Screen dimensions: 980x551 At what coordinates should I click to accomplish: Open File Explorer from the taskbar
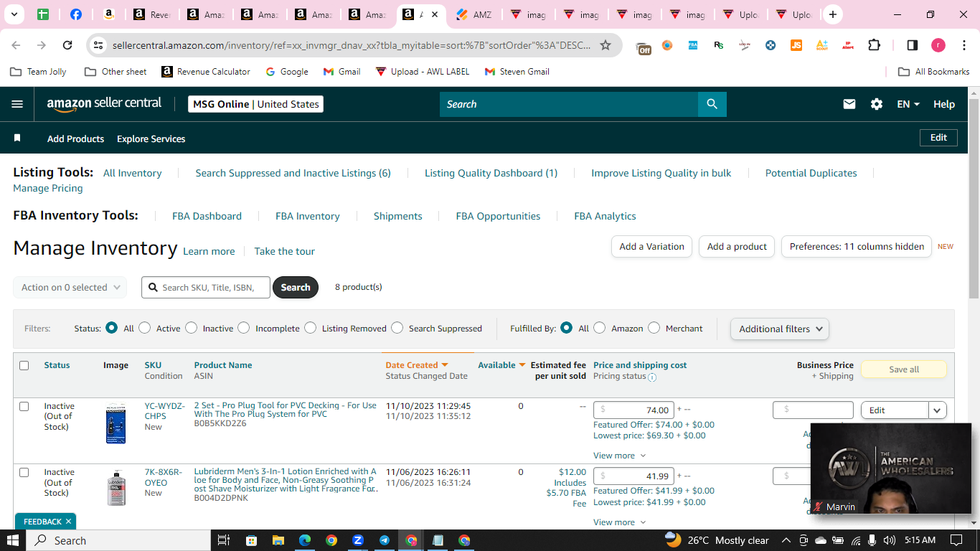tap(278, 540)
